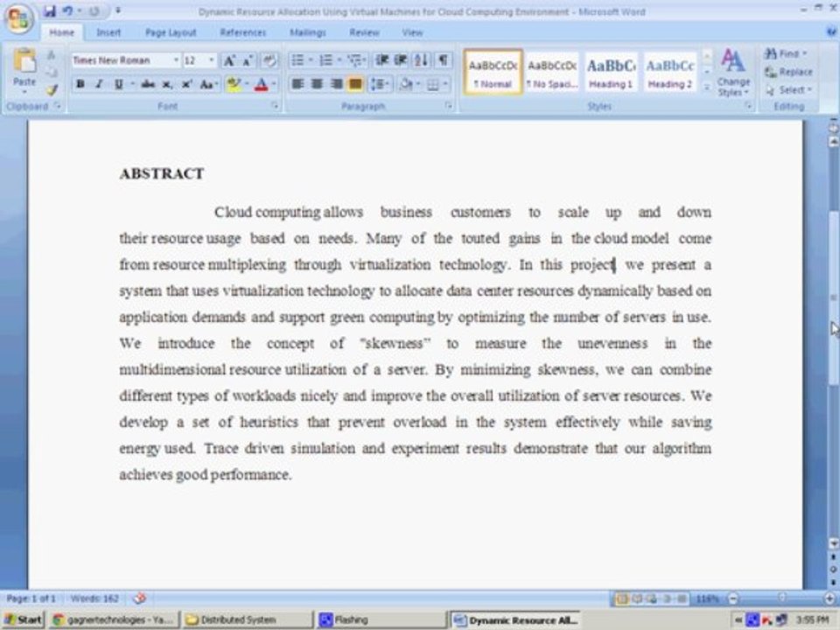
Task: Toggle Italic formatting
Action: coord(99,84)
